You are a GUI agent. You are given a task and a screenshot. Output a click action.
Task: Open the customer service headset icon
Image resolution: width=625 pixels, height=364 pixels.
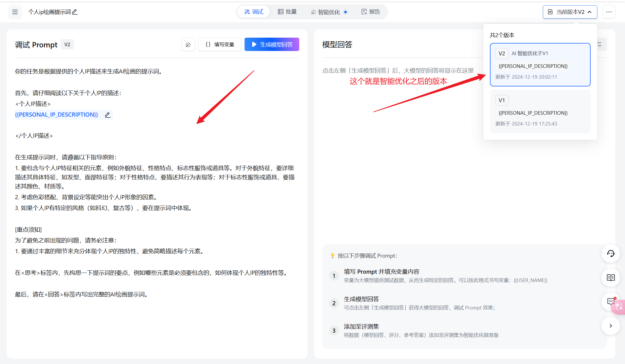[x=611, y=253]
